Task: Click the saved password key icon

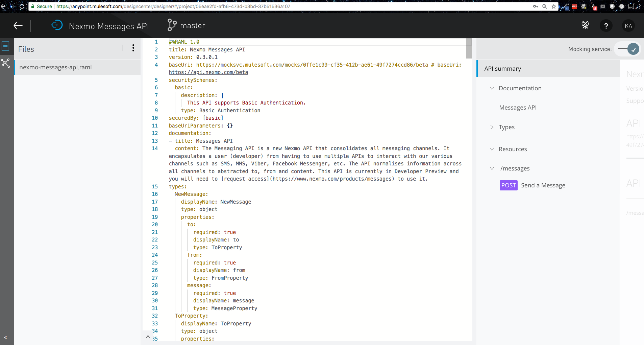Action: click(x=536, y=6)
